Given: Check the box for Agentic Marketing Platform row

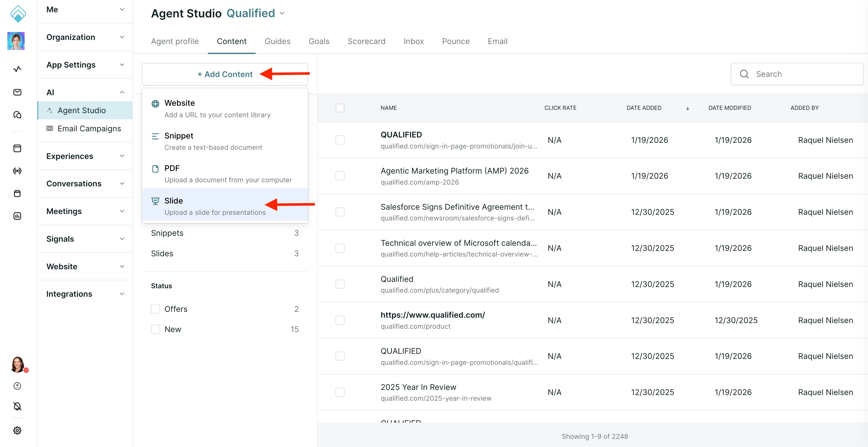Looking at the screenshot, I should tap(340, 176).
